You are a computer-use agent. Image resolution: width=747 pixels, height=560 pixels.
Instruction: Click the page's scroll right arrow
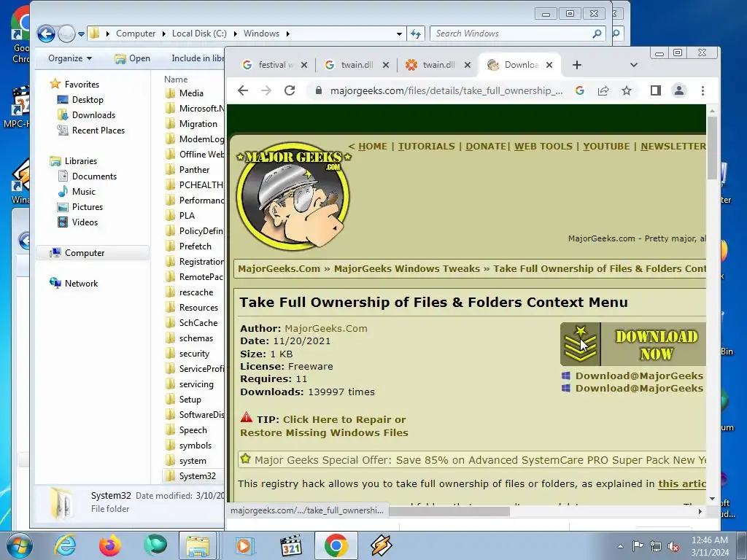tap(700, 511)
